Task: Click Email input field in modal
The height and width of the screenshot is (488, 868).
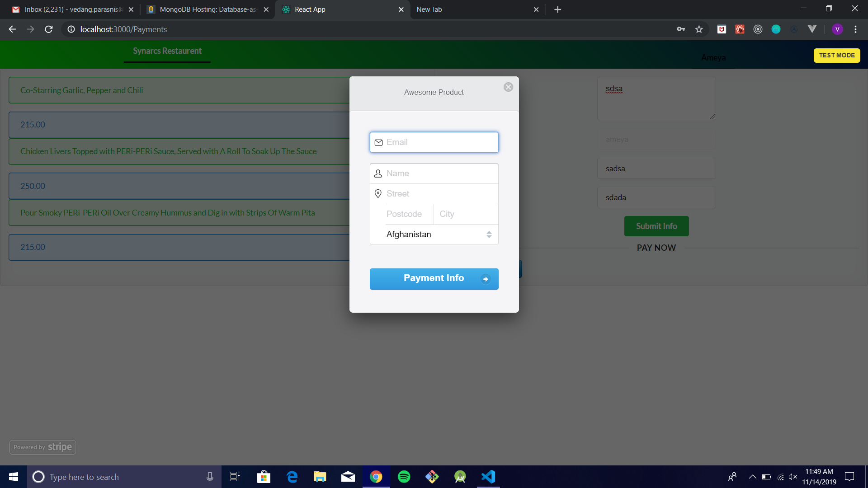Action: click(434, 142)
